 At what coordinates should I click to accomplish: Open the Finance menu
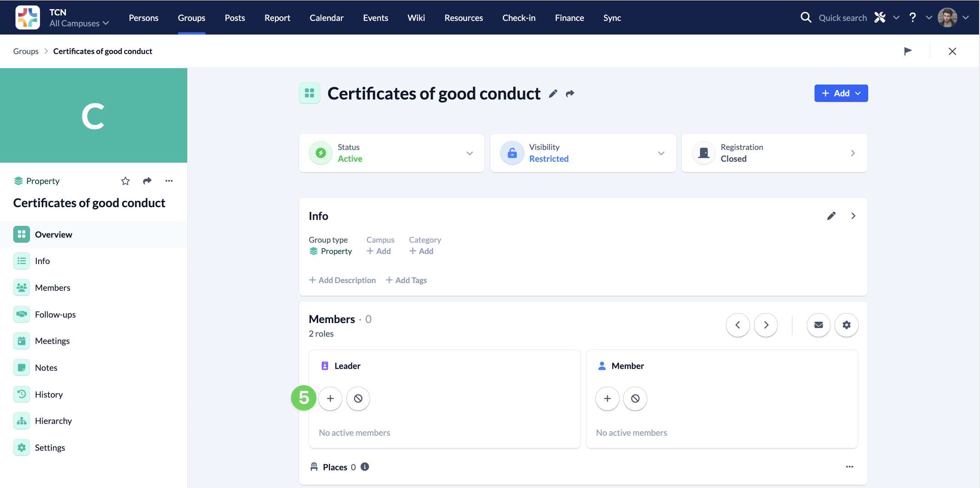tap(569, 18)
